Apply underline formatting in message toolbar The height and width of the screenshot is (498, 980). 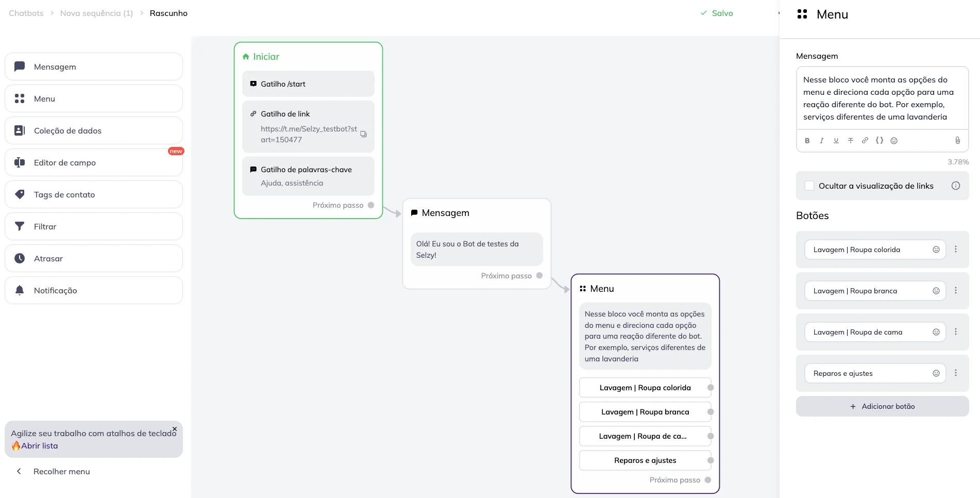(836, 140)
